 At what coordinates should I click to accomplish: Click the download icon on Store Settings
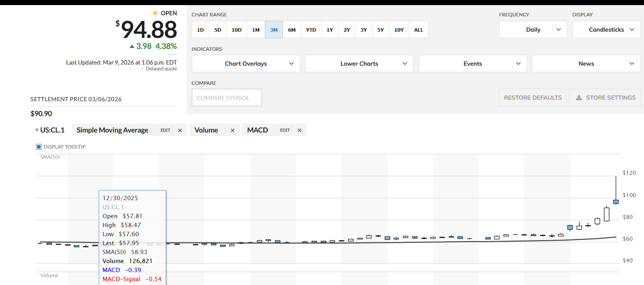point(579,98)
